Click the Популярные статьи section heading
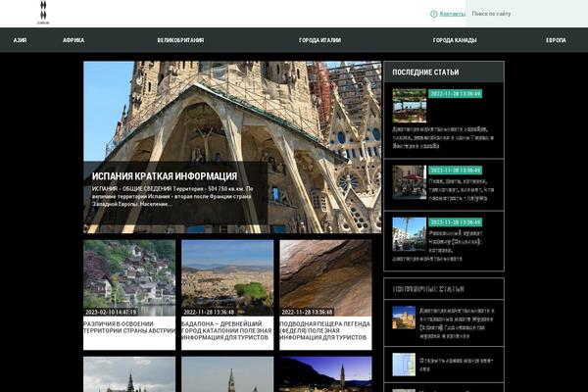 [428, 289]
